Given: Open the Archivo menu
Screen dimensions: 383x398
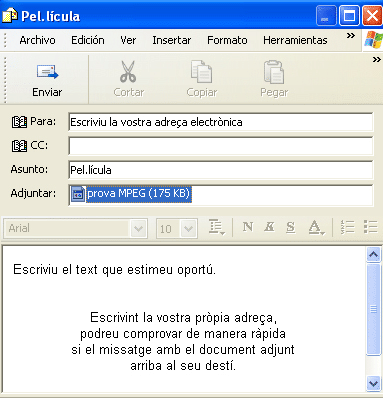Looking at the screenshot, I should pos(37,40).
